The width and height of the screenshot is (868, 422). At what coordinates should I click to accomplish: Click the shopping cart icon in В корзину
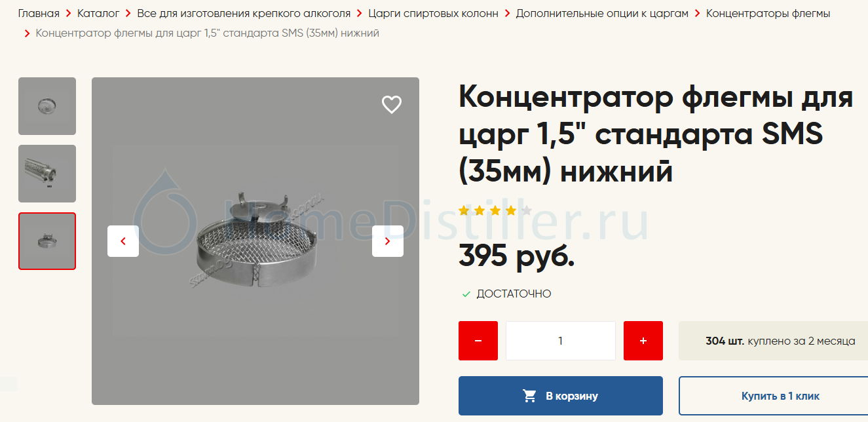[x=529, y=396]
